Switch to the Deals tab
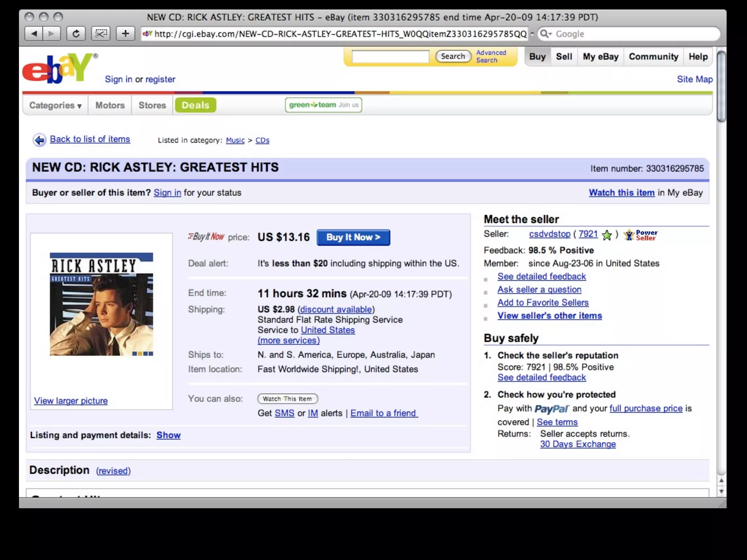This screenshot has width=747, height=560. 196,105
